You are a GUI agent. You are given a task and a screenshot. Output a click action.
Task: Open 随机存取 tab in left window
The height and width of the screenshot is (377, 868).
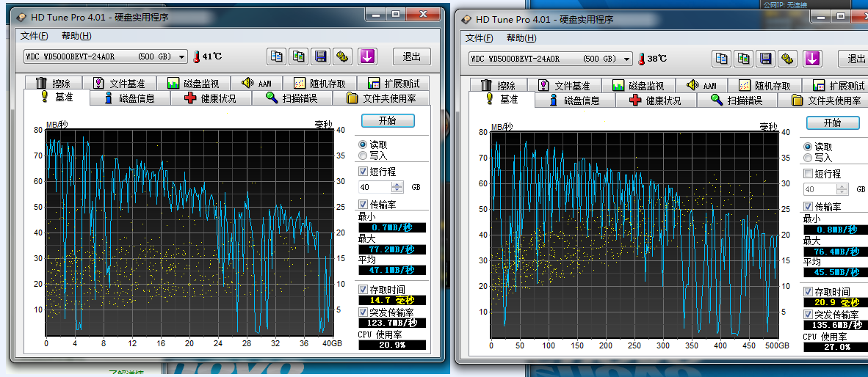[x=319, y=84]
